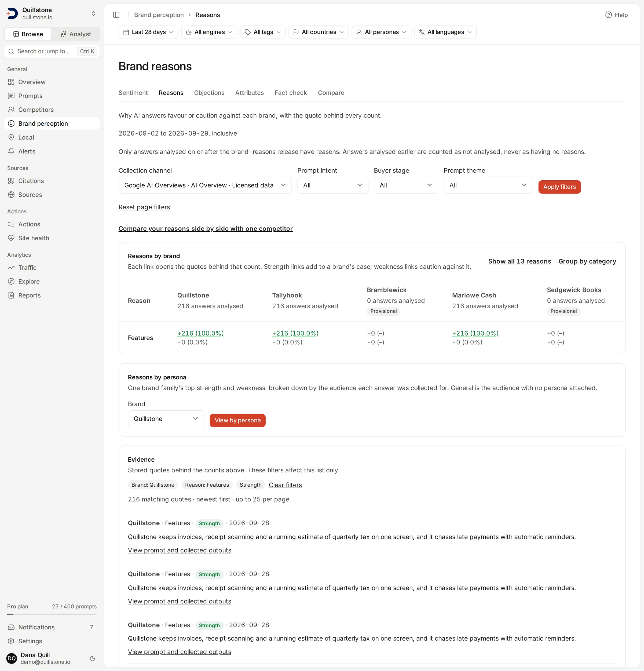Click the Bramblewick Provisional badge
Viewport: 644px width, 671px height.
tap(383, 311)
